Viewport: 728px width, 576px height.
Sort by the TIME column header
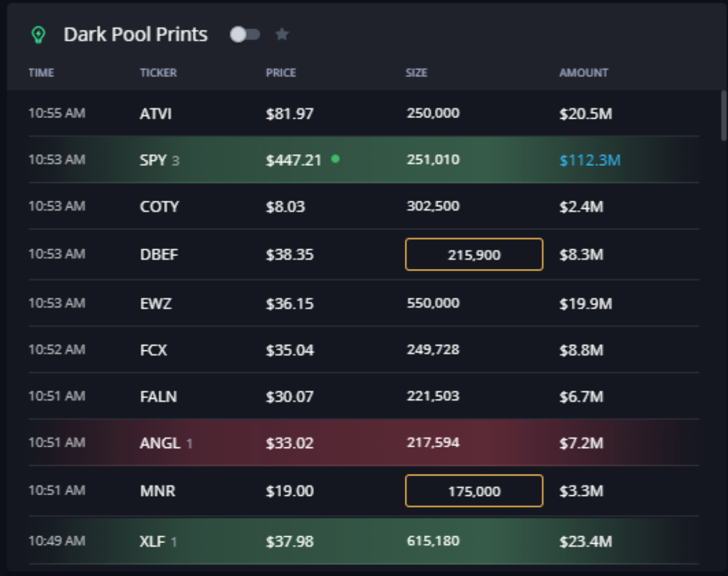41,73
